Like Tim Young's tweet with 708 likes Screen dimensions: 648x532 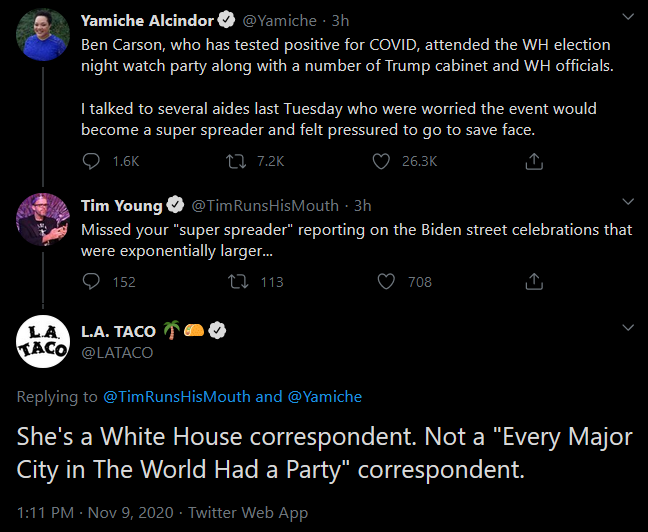coord(386,282)
